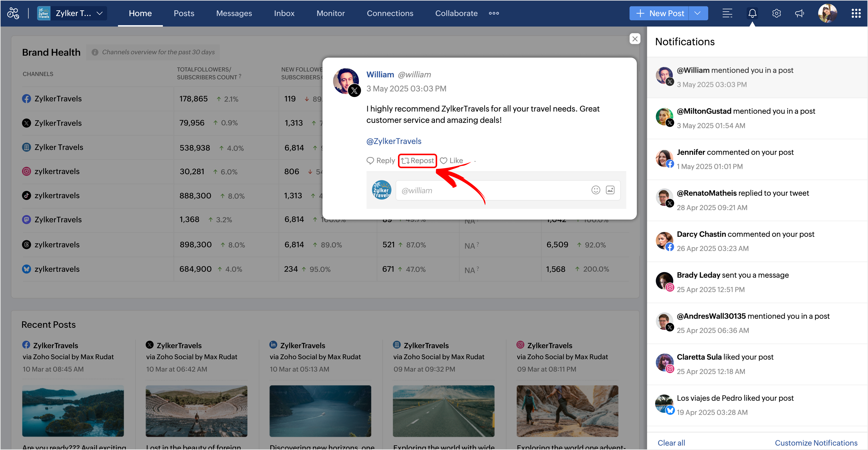Expand the more options ellipsis in navigation
Viewport: 868px width, 450px height.
pyautogui.click(x=494, y=13)
